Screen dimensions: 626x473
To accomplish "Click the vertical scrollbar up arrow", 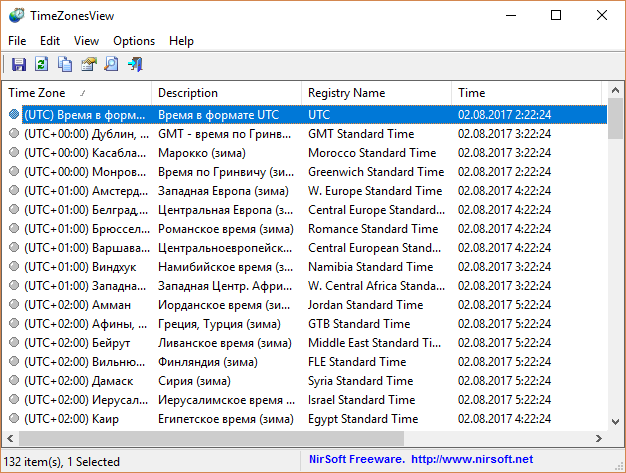I will click(x=615, y=91).
